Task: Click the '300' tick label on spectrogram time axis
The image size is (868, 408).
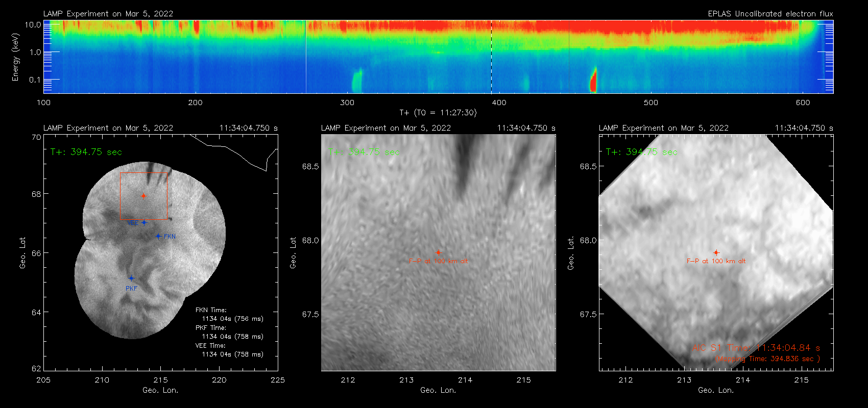Action: pyautogui.click(x=347, y=103)
